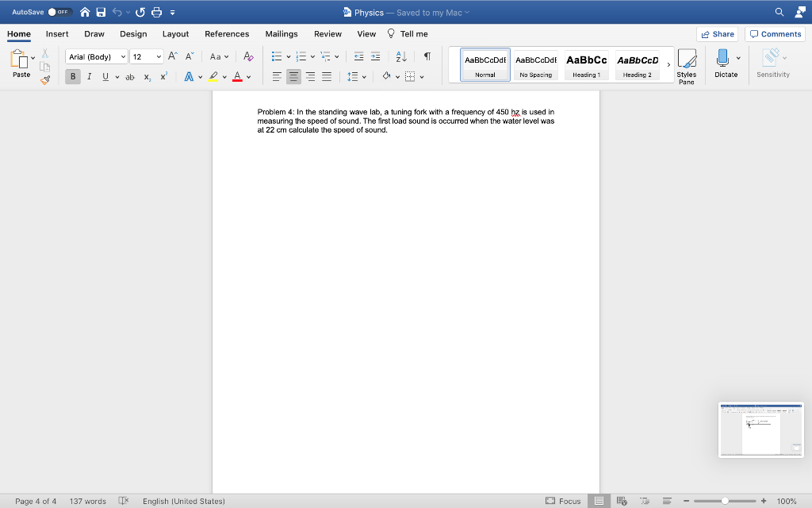Apply red font color
Viewport: 812px width, 508px height.
click(237, 77)
